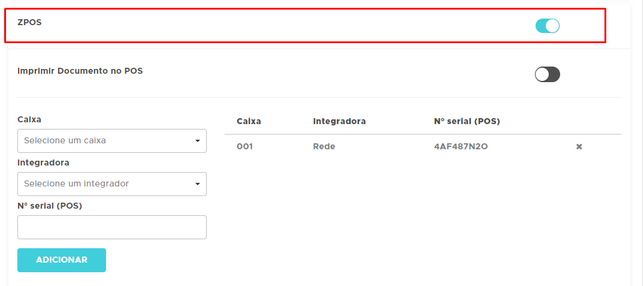Select the 001 caixa cell

coord(244,147)
